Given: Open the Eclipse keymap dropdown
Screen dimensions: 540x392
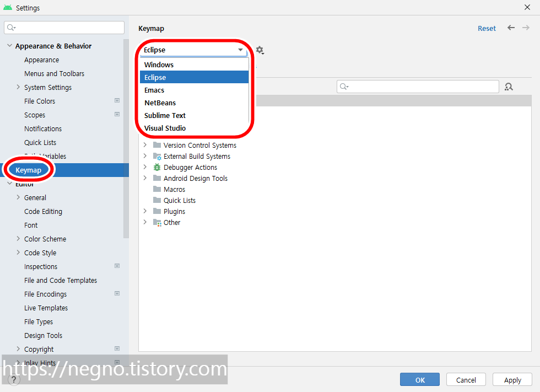Looking at the screenshot, I should (x=193, y=50).
